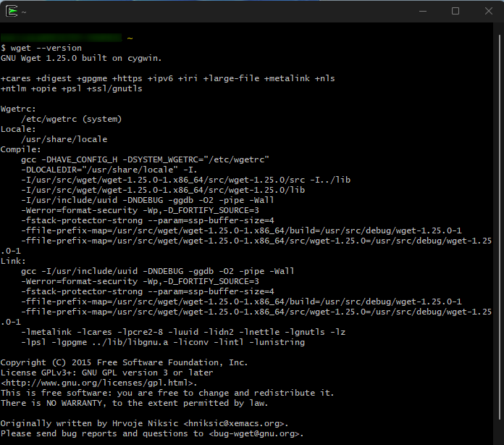Click the '-DLOCALEDIR="/usr/share/locale" -I.' line
The width and height of the screenshot is (504, 445).
coord(109,170)
